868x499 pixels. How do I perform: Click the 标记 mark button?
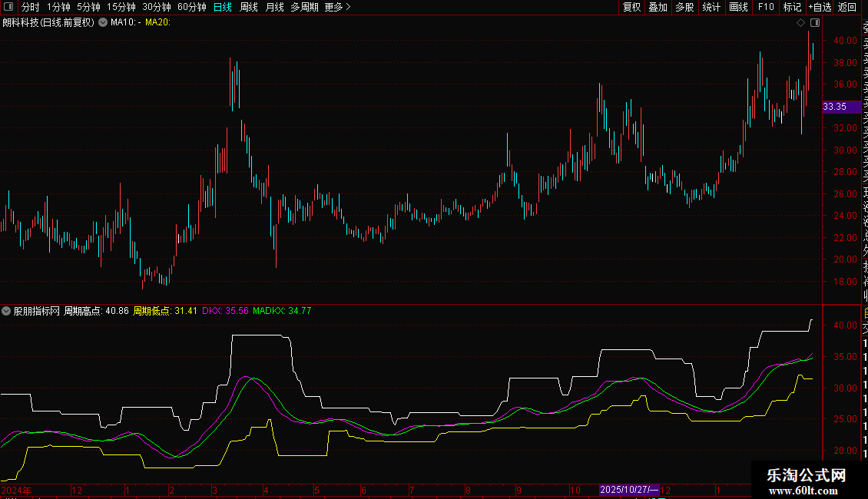pos(792,7)
